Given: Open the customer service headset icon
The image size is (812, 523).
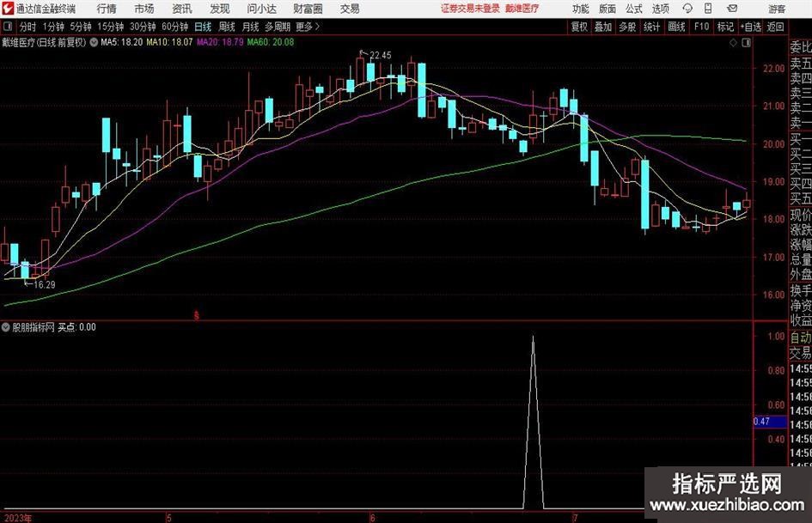Looking at the screenshot, I should point(687,9).
